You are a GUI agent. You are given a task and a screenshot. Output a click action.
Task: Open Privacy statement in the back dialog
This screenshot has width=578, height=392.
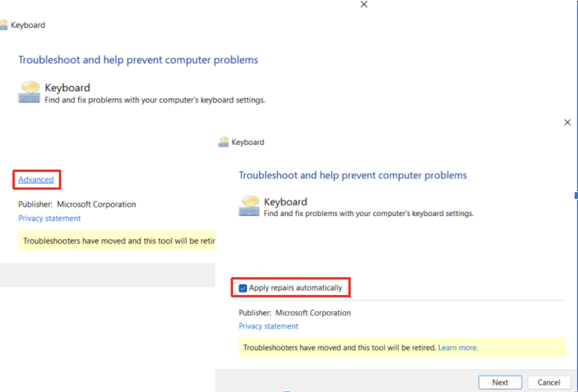click(x=49, y=218)
